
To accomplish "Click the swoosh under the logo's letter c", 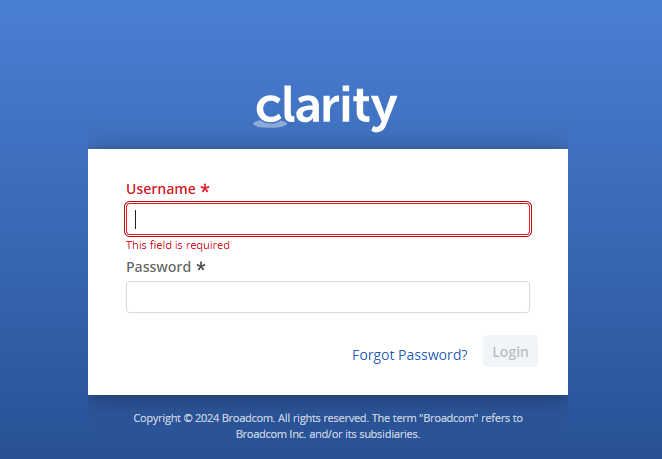I will coord(268,123).
